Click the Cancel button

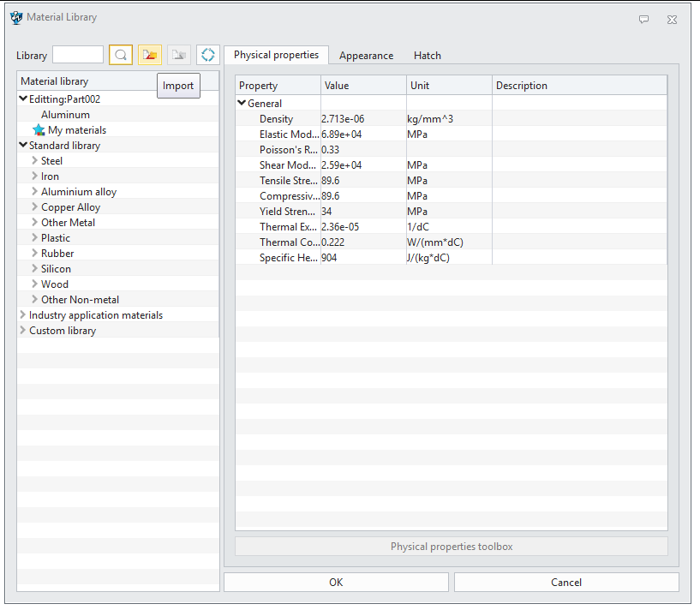click(565, 583)
